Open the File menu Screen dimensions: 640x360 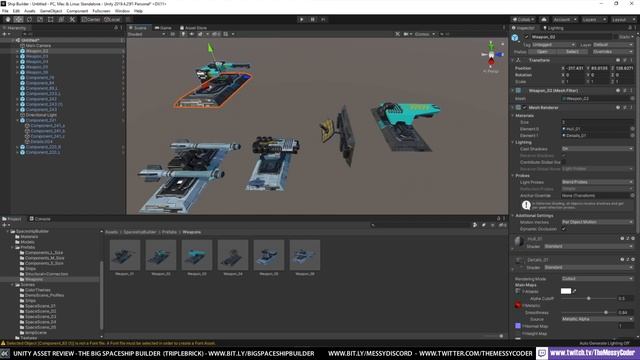coord(5,11)
